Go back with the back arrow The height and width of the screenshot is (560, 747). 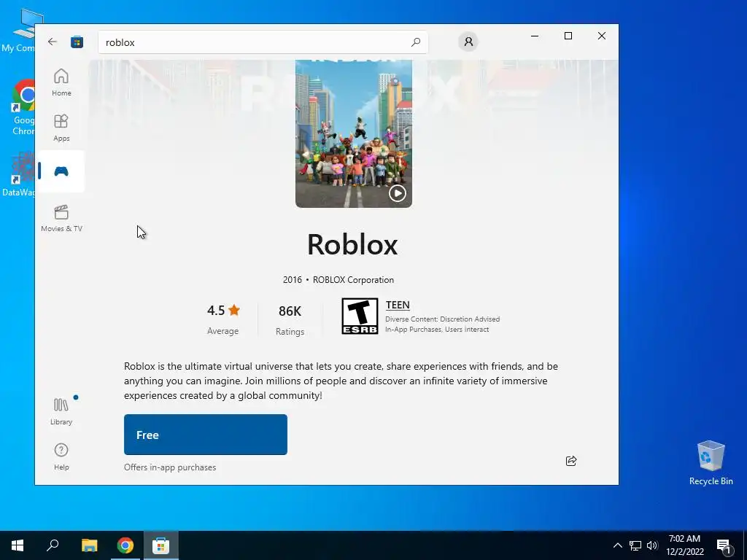53,42
